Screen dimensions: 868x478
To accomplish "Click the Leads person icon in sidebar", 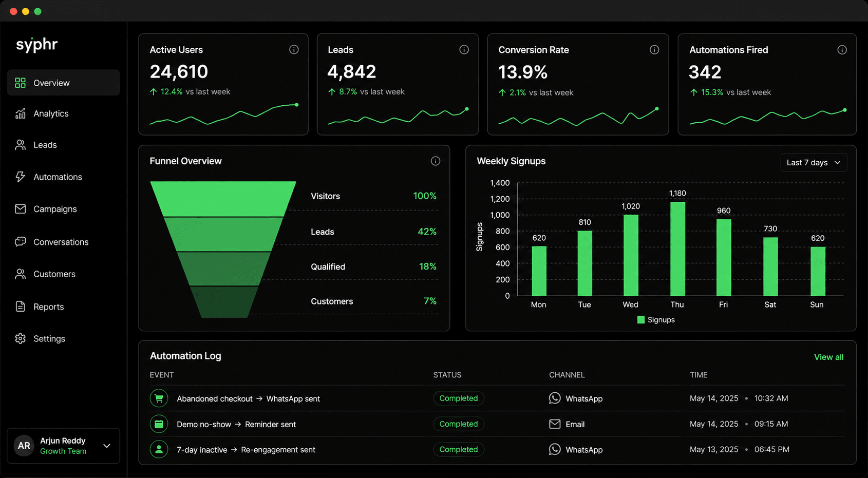I will tap(20, 145).
